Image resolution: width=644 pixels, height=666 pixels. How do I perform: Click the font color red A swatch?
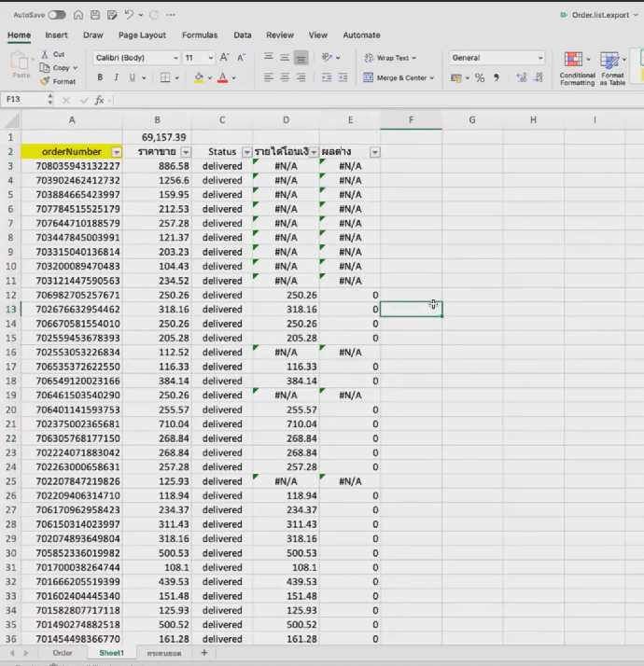tap(222, 78)
